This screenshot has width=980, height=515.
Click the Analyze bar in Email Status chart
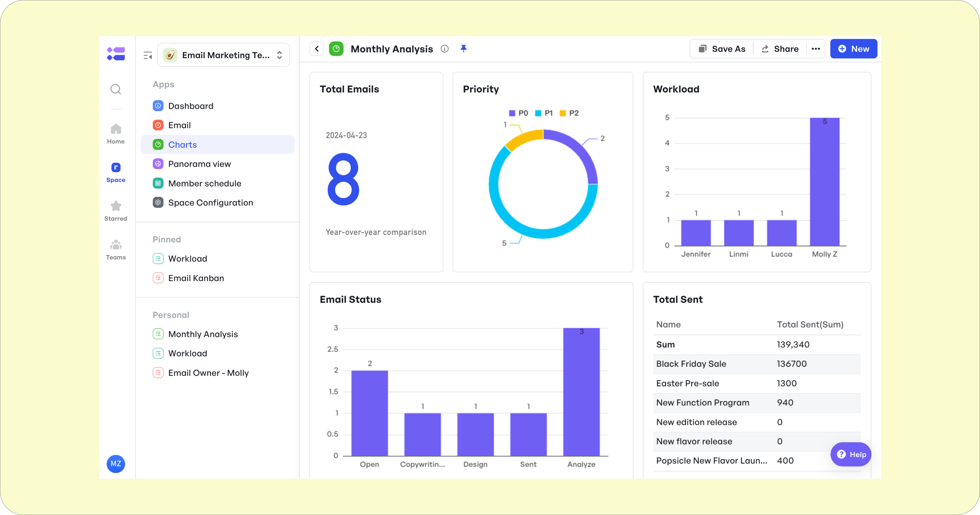(x=581, y=392)
